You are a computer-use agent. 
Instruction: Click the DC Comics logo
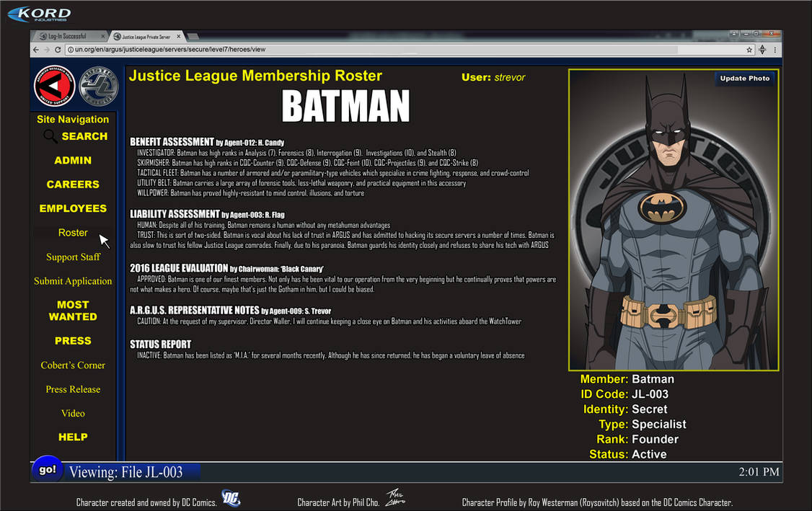pyautogui.click(x=231, y=497)
